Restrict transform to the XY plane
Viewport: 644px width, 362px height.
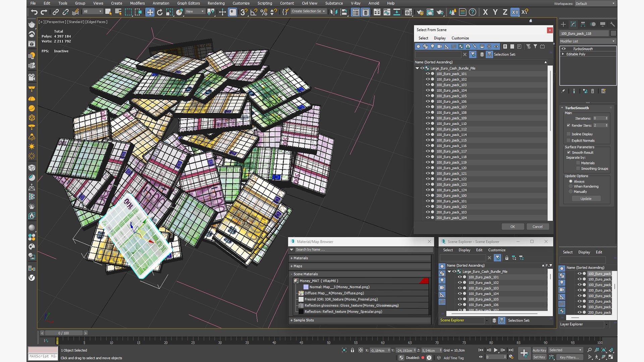tap(515, 12)
